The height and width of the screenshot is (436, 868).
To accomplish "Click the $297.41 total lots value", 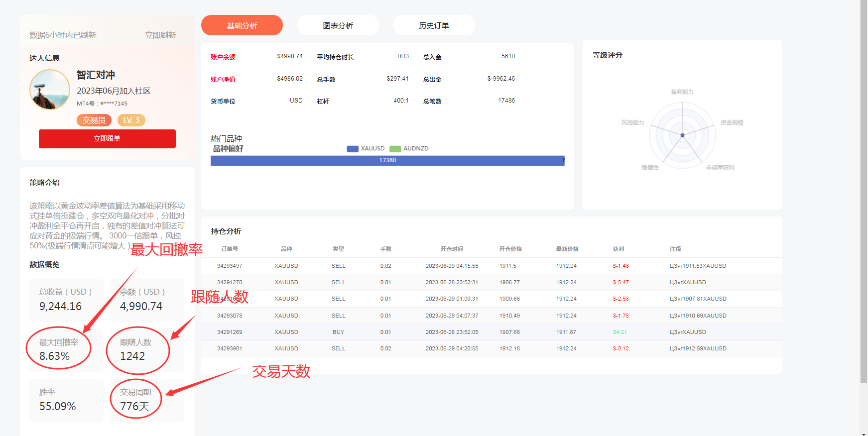I will (397, 79).
